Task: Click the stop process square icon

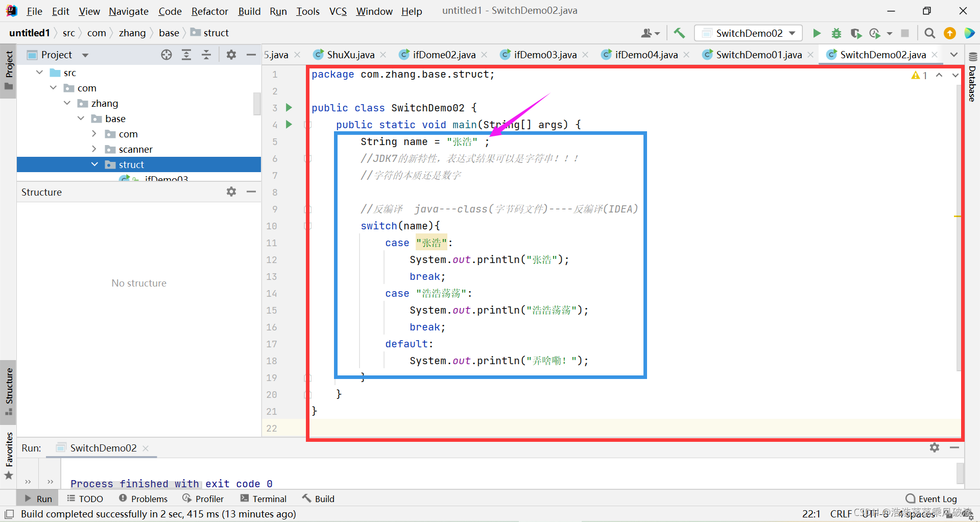Action: 905,33
